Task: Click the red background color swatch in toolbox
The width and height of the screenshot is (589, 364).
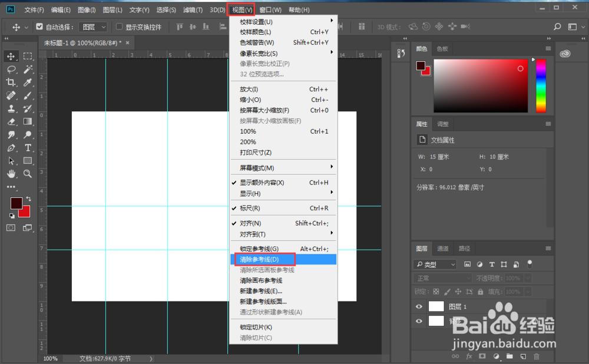Action: coord(25,213)
